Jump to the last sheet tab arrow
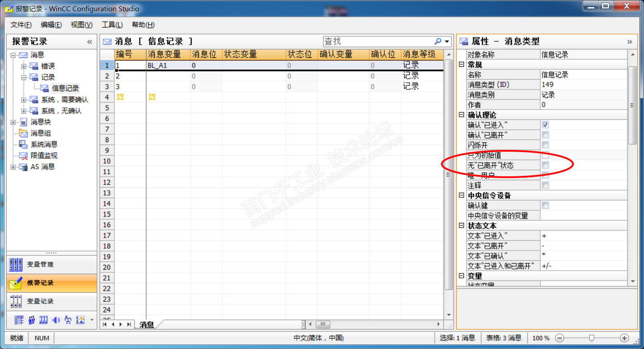Image resolution: width=644 pixels, height=349 pixels. pyautogui.click(x=129, y=324)
